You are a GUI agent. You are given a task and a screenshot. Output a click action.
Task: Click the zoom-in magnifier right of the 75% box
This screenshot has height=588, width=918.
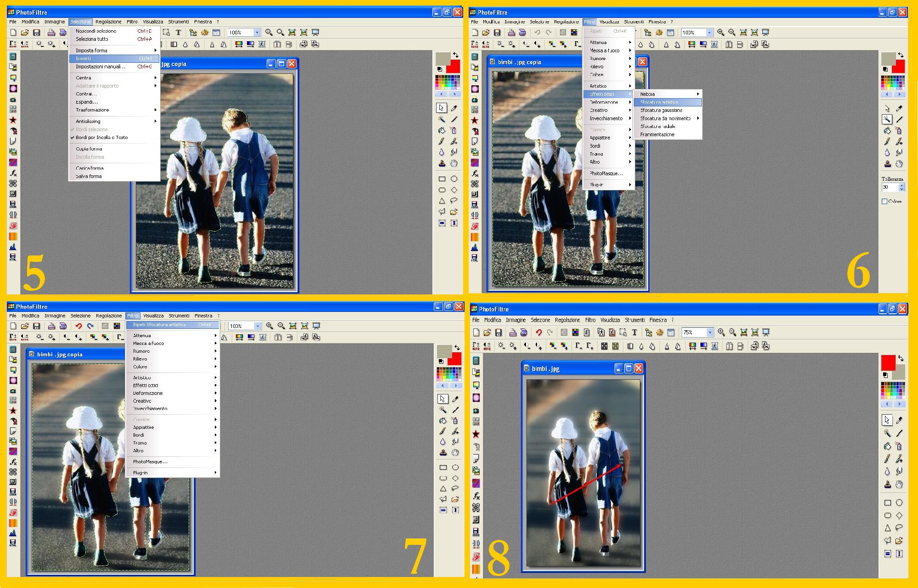(x=721, y=333)
